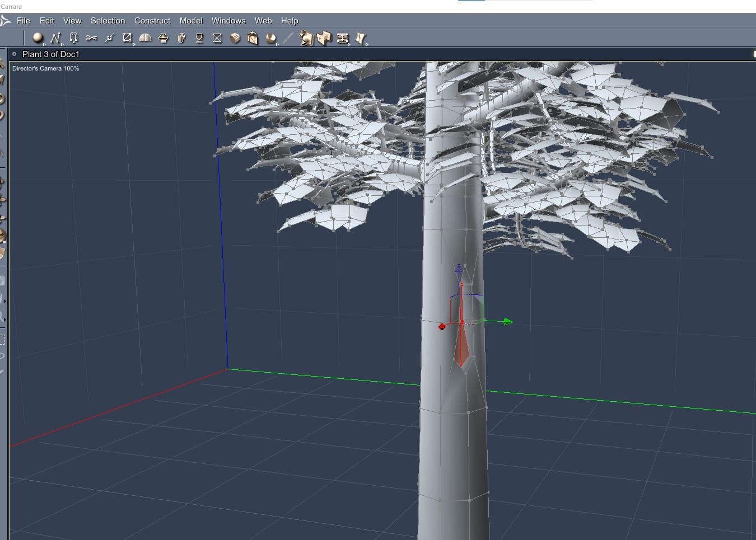
Task: Open the Web menu
Action: tap(263, 21)
